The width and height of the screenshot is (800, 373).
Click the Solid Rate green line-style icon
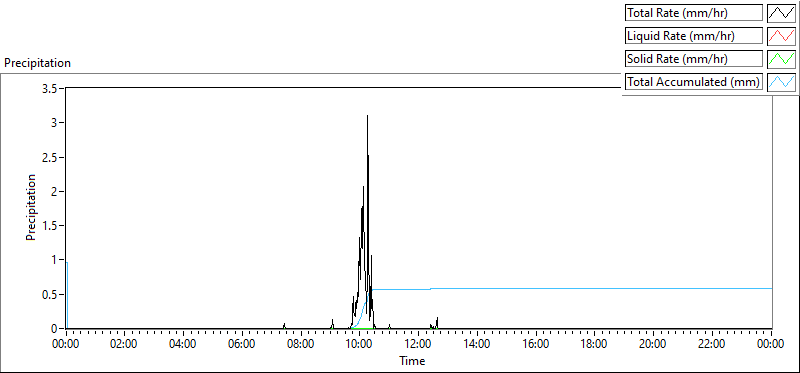pyautogui.click(x=781, y=59)
